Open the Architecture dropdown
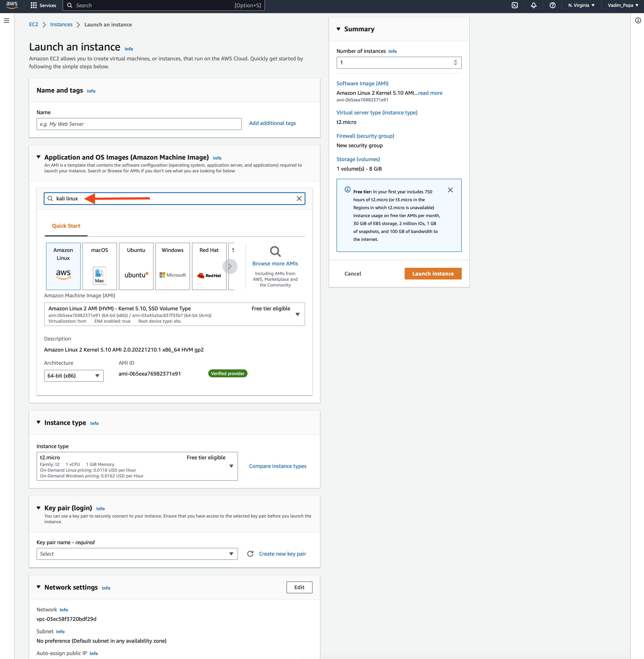 (x=73, y=376)
